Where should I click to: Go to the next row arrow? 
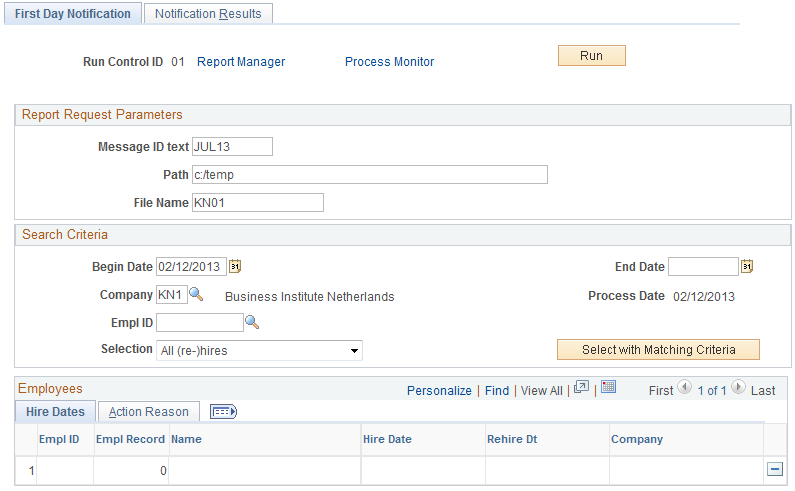738,388
